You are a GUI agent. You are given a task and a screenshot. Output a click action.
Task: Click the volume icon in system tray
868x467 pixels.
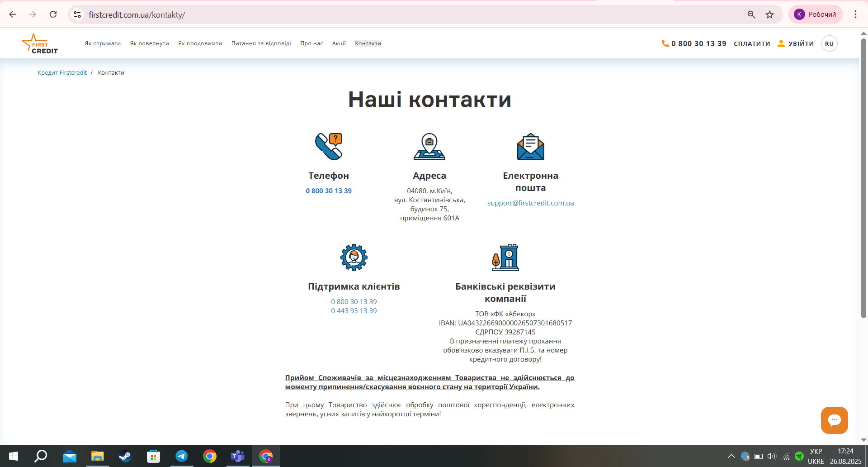pyautogui.click(x=772, y=456)
